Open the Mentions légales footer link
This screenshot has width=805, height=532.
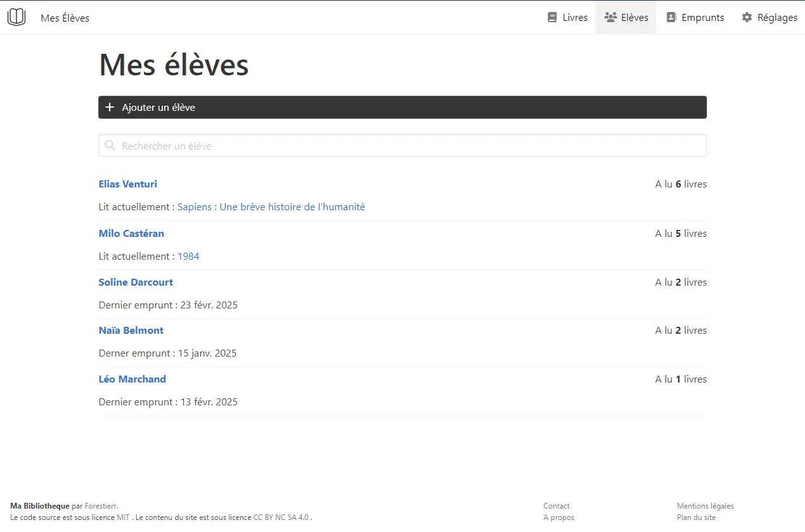pos(705,506)
